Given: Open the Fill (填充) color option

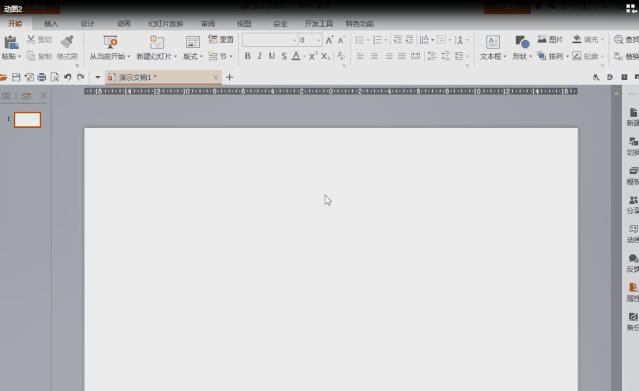Looking at the screenshot, I should [588, 40].
